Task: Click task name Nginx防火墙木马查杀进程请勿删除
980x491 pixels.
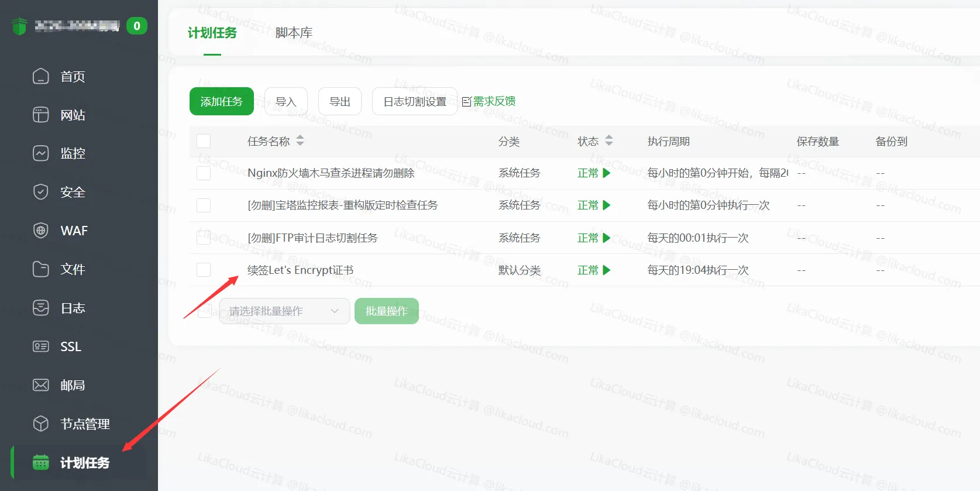Action: coord(331,173)
